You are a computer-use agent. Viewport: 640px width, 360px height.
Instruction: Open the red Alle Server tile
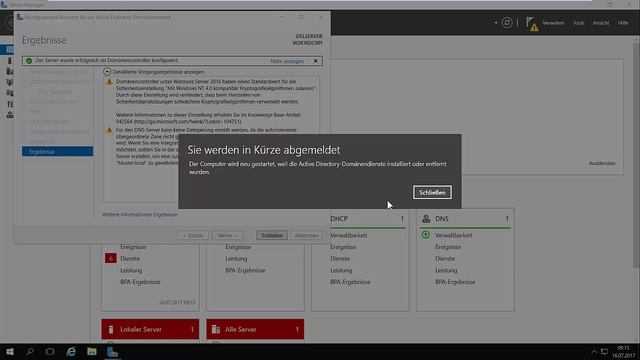tap(255, 329)
